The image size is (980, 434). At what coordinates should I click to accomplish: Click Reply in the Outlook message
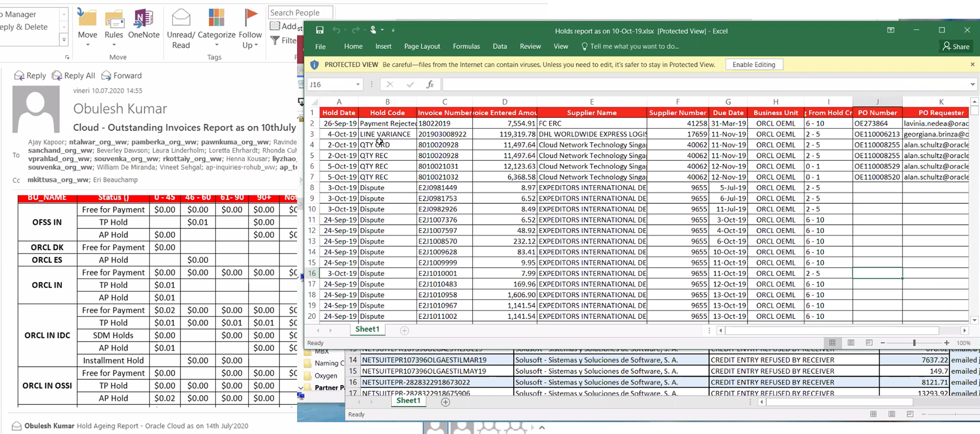pos(30,75)
